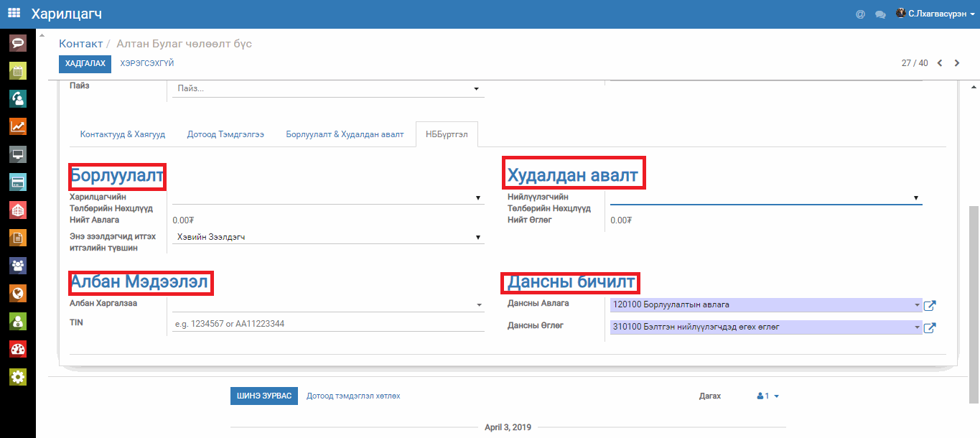Open external link for Дансны Авлага account

pos(929,306)
